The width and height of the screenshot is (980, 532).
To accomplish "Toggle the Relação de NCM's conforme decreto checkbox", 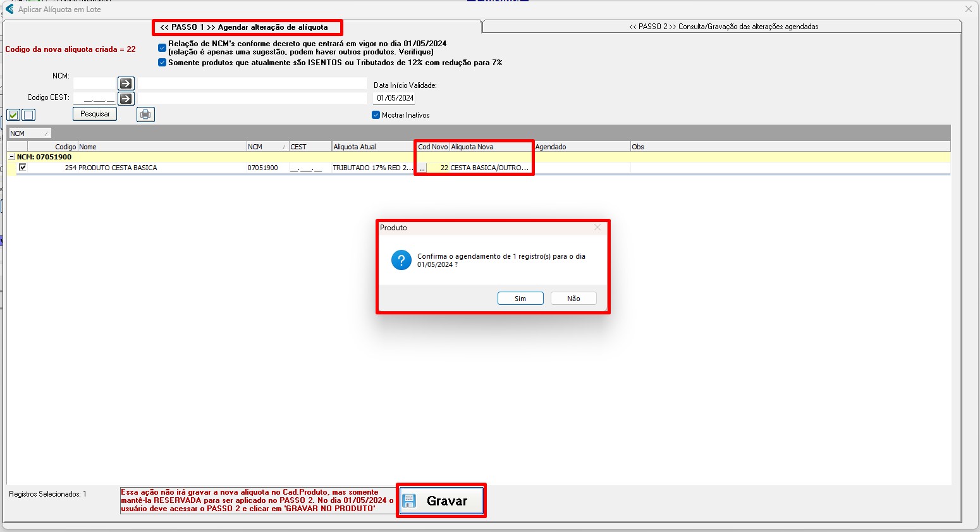I will point(162,47).
